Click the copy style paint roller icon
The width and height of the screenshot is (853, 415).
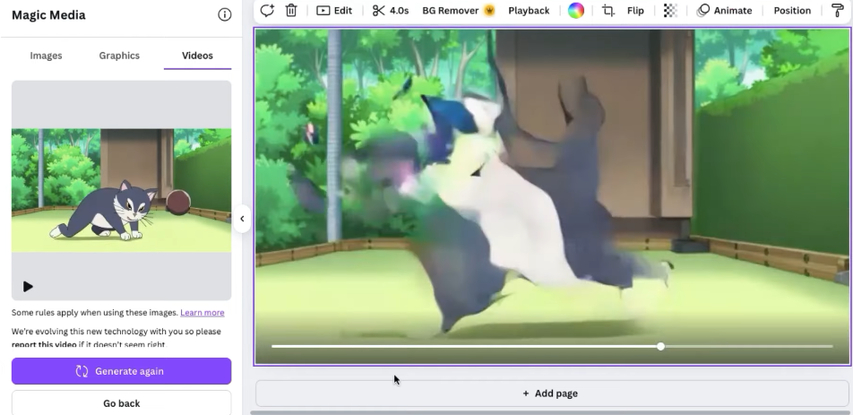pyautogui.click(x=838, y=10)
